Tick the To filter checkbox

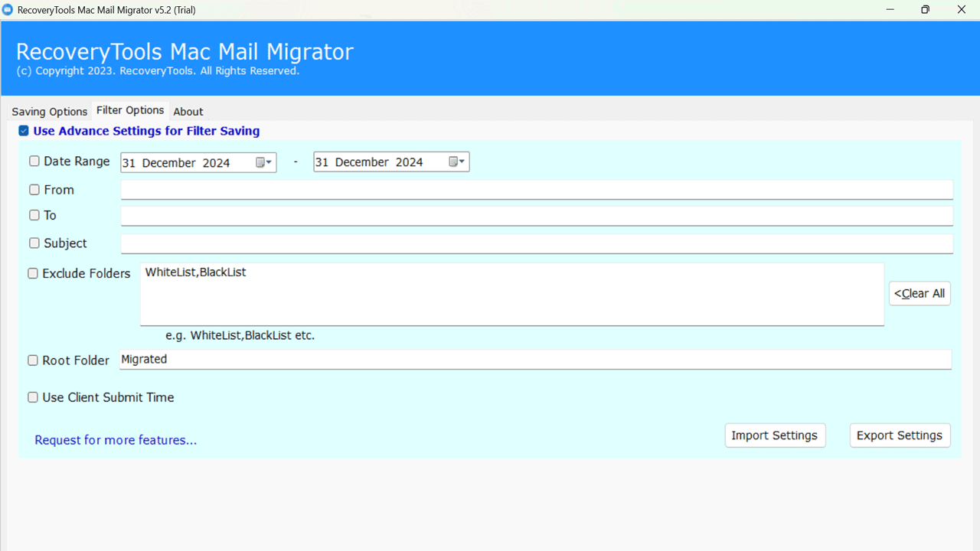point(34,215)
